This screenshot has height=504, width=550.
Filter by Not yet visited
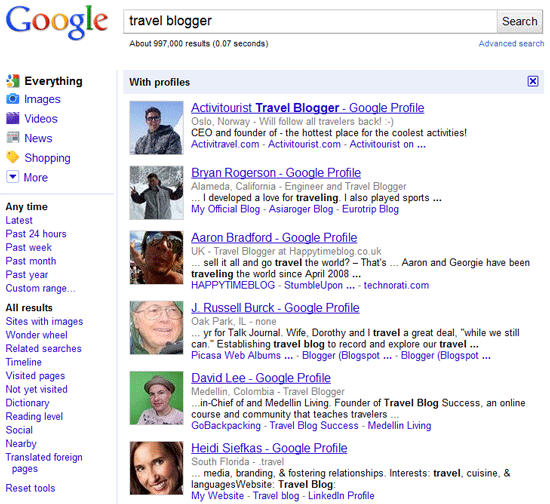[x=36, y=389]
